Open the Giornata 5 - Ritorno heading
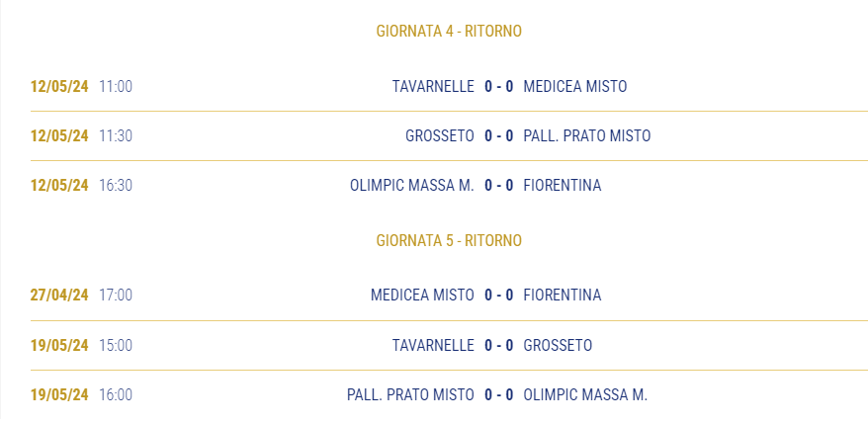 (449, 240)
